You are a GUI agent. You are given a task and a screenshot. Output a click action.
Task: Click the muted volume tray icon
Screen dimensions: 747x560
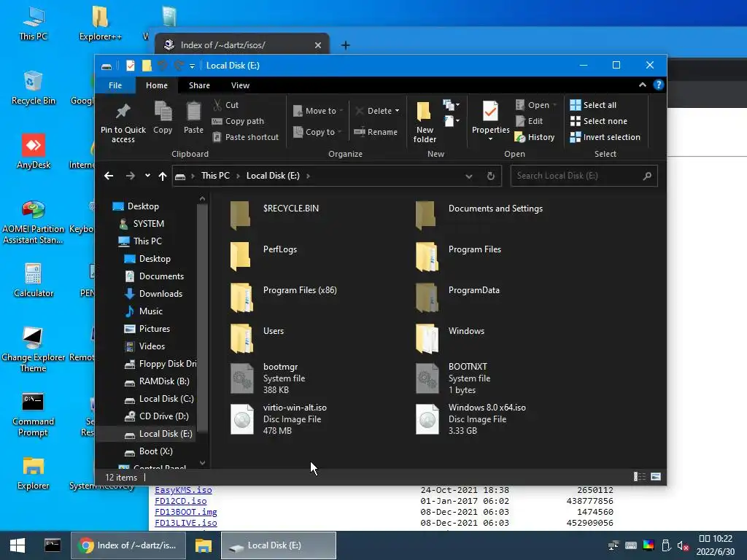coord(683,545)
